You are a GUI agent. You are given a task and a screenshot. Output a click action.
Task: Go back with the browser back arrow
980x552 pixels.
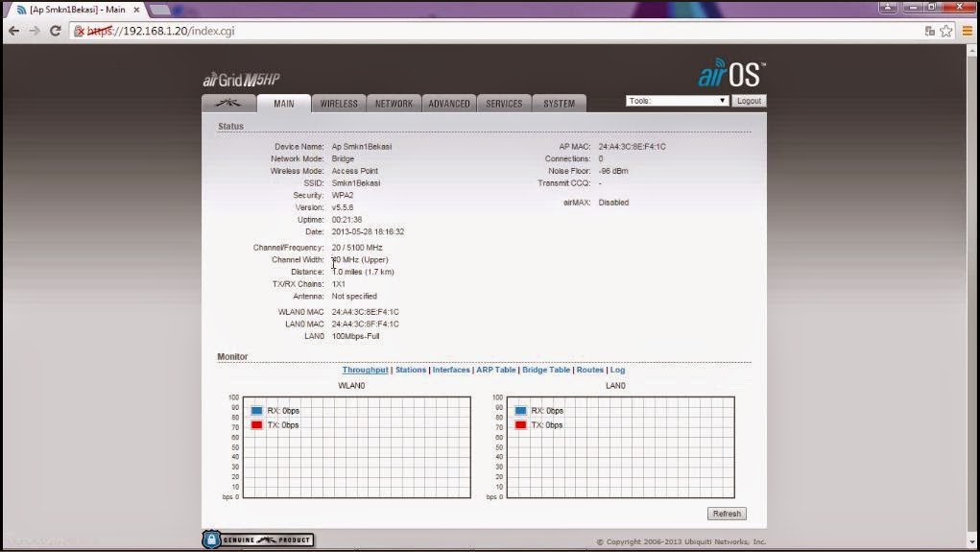click(x=13, y=31)
